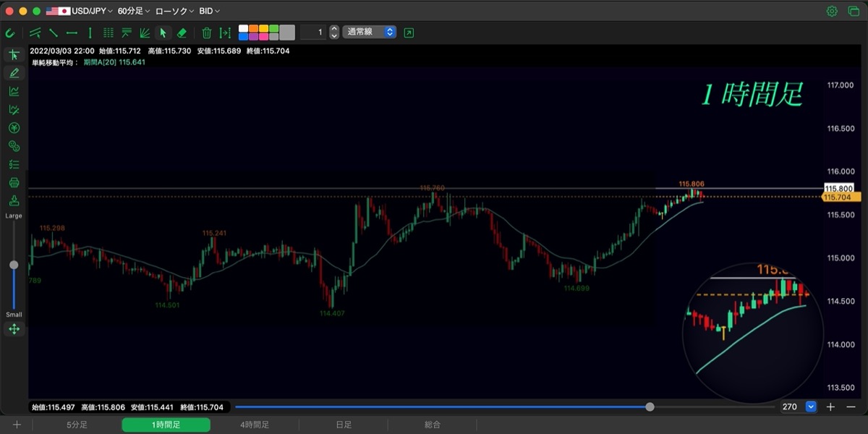Select the eraser tool
868x434 pixels.
[x=182, y=33]
